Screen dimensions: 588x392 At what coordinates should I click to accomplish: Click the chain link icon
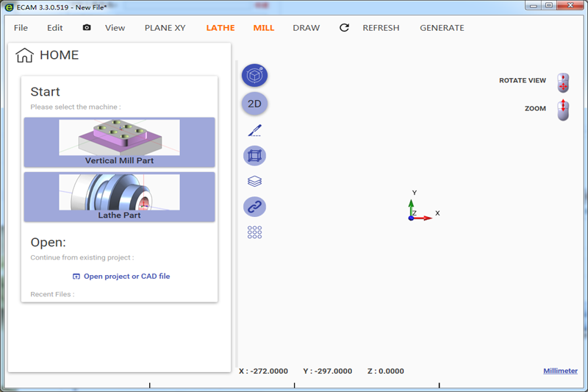tap(254, 207)
